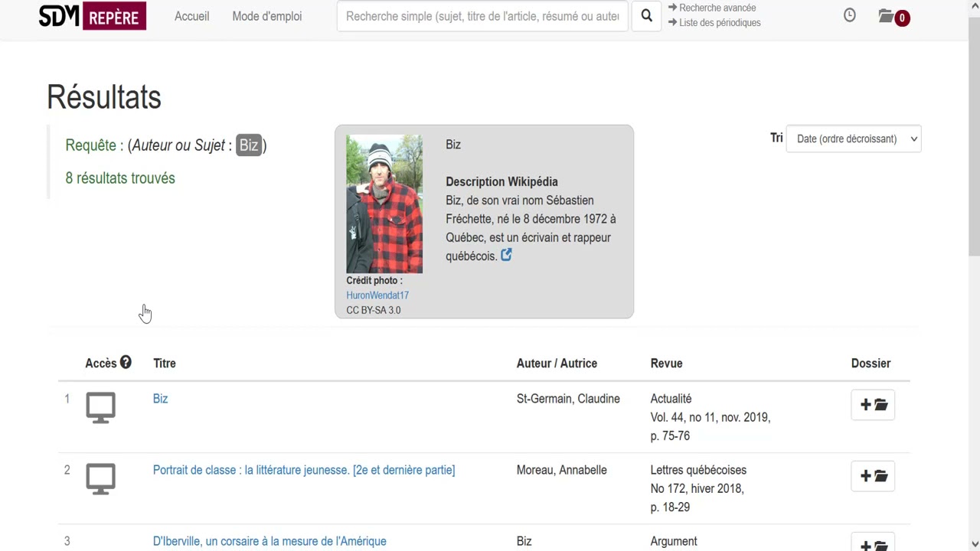
Task: Open article titled Biz
Action: [x=161, y=399]
